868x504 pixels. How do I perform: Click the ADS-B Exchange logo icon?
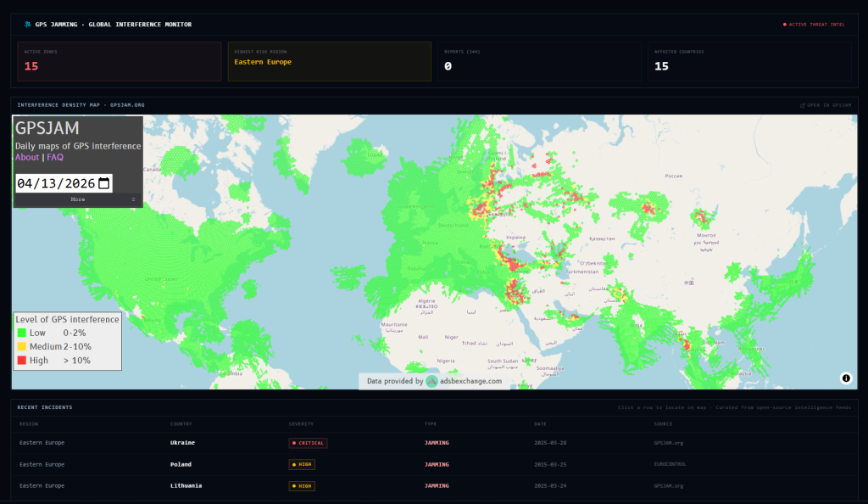point(432,382)
